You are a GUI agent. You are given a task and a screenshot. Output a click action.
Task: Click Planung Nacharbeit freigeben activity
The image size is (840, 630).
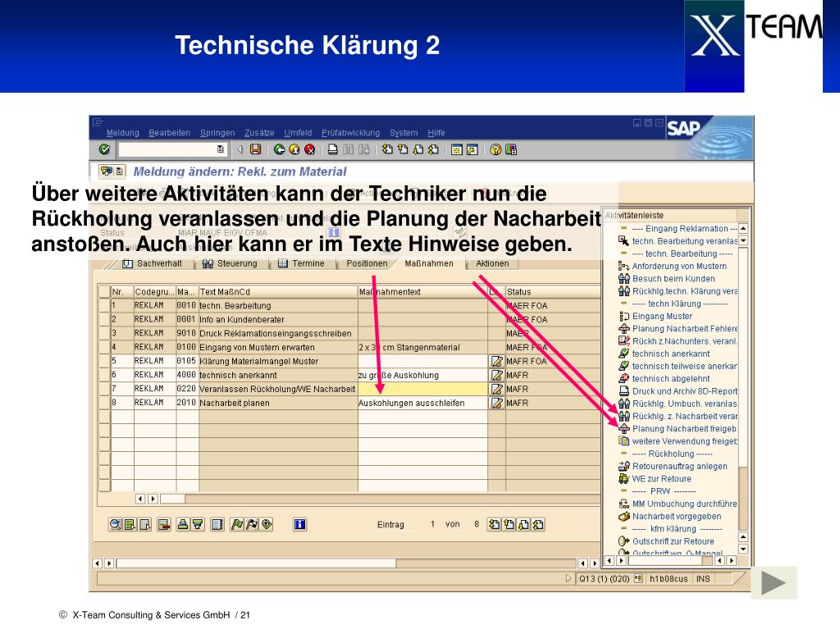(x=678, y=428)
